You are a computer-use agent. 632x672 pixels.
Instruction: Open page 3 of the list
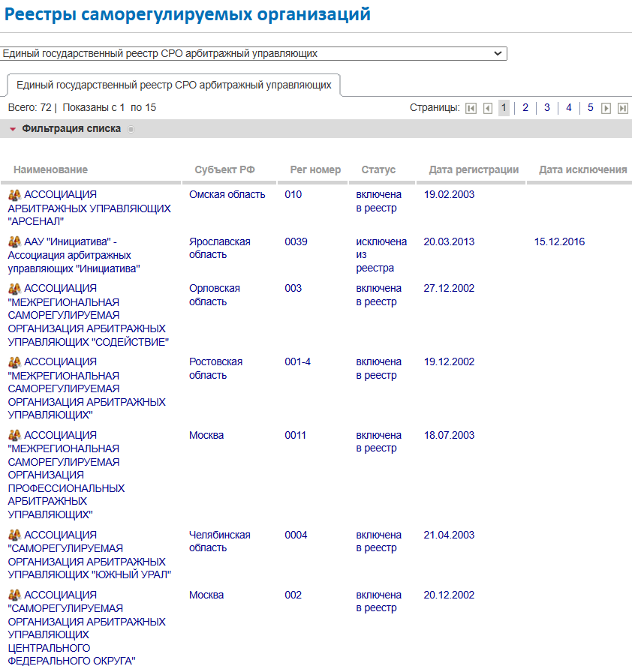(x=547, y=107)
